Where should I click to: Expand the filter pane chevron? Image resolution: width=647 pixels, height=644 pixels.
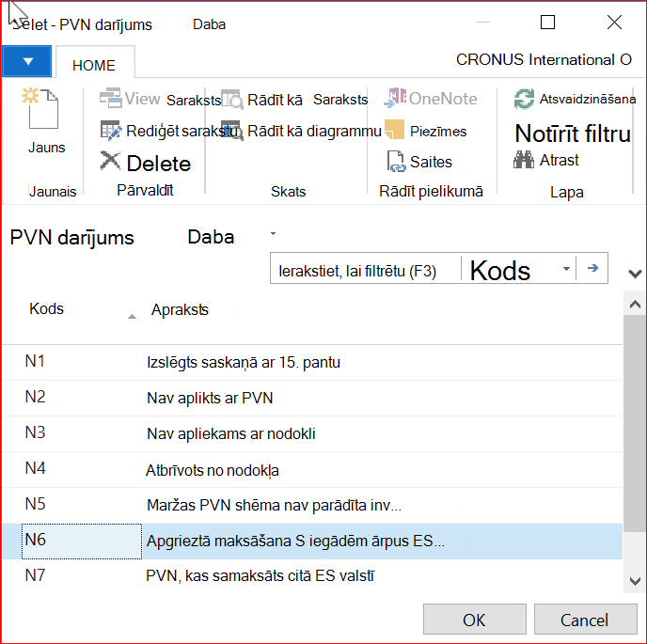point(635,274)
